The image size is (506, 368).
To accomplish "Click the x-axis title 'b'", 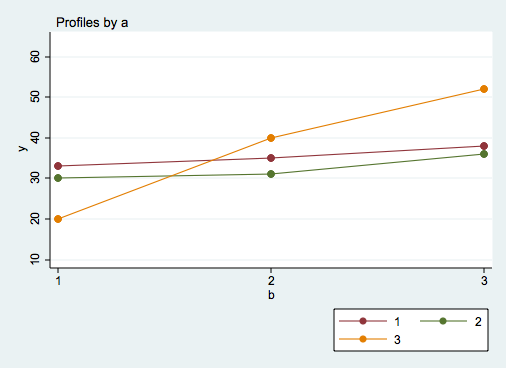I will [271, 295].
